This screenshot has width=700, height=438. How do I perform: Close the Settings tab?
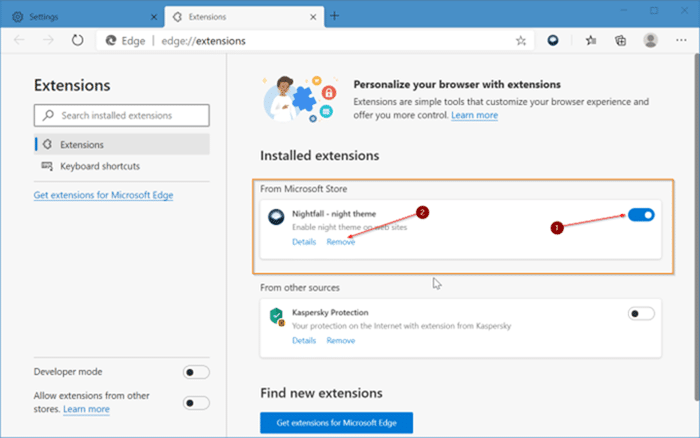click(x=154, y=17)
